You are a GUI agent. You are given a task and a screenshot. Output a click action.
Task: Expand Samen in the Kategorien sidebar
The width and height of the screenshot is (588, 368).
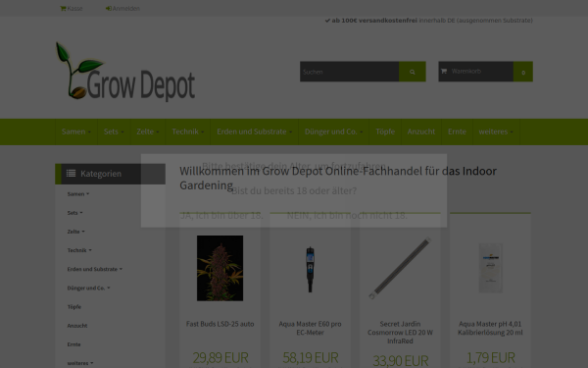(x=78, y=194)
